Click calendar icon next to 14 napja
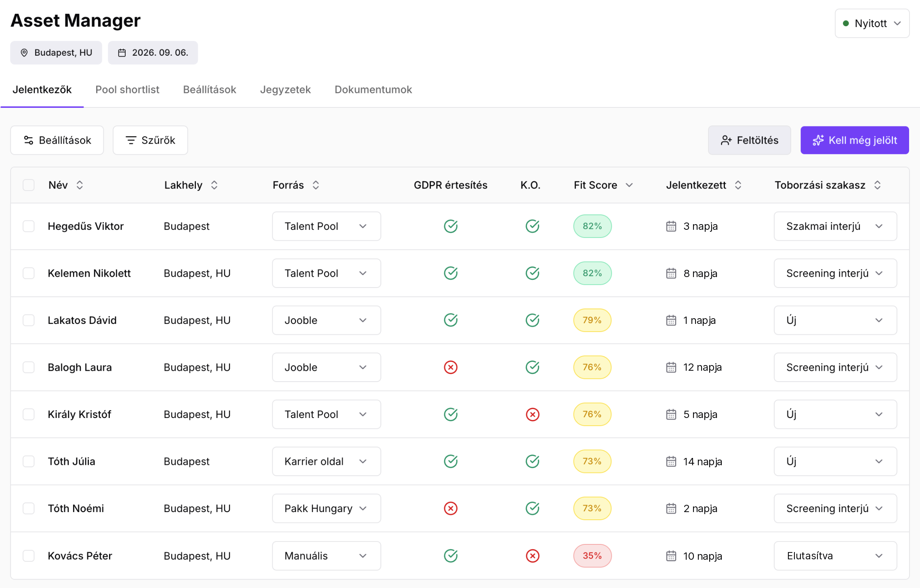 [671, 462]
